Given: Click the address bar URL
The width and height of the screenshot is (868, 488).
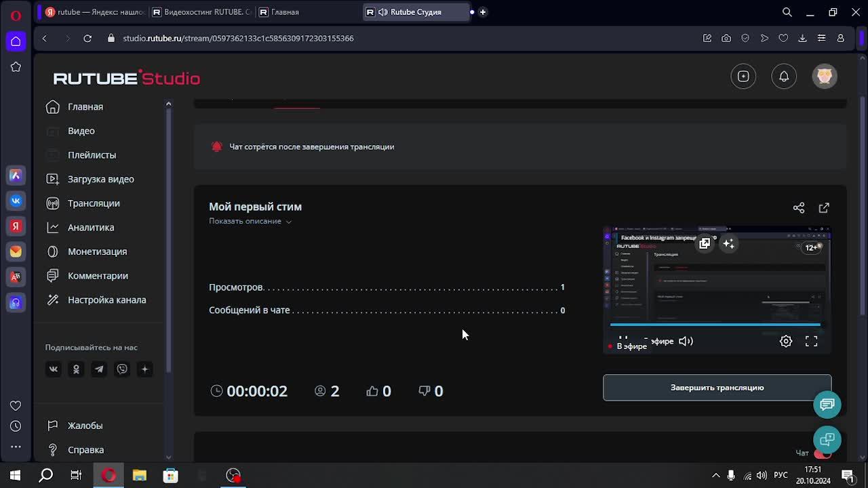Looking at the screenshot, I should click(x=238, y=39).
